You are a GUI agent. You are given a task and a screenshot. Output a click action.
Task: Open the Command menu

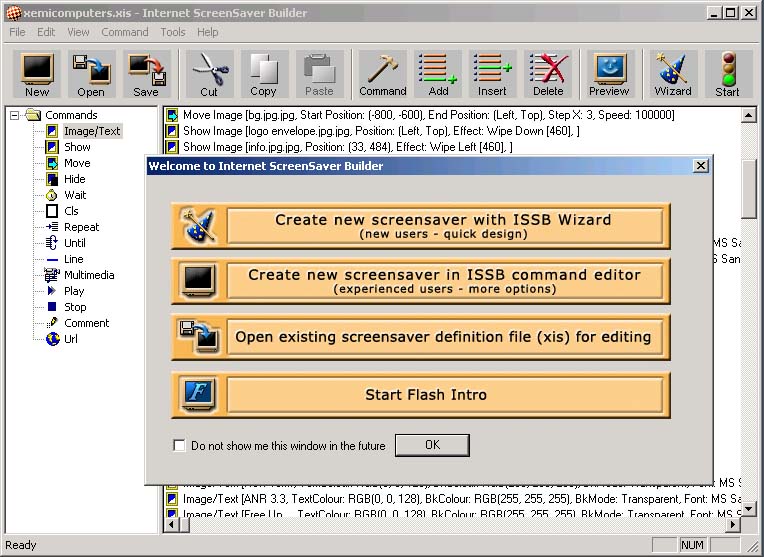[x=125, y=32]
